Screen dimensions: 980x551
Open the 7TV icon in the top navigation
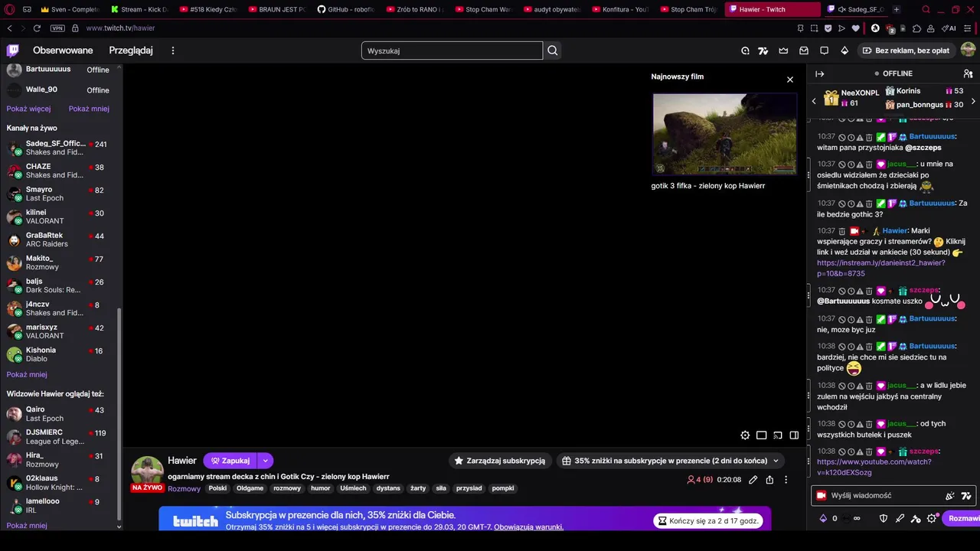click(x=763, y=51)
